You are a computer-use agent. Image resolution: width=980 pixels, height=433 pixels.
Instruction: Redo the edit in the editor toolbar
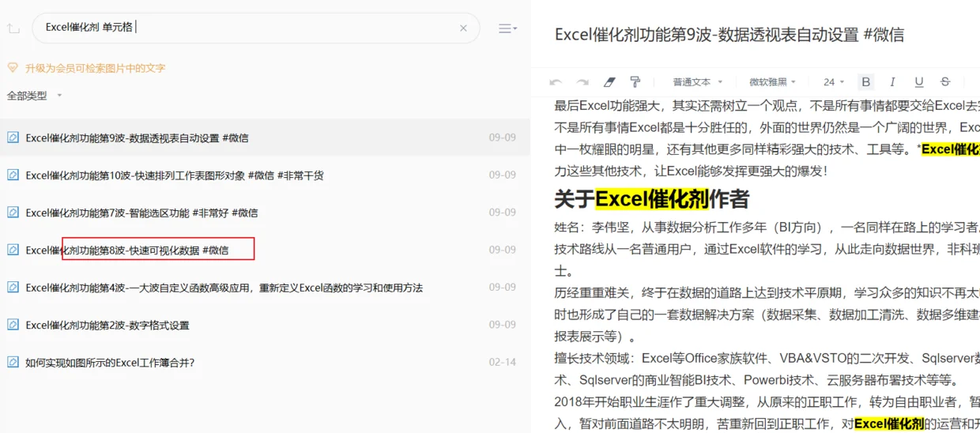click(x=582, y=82)
